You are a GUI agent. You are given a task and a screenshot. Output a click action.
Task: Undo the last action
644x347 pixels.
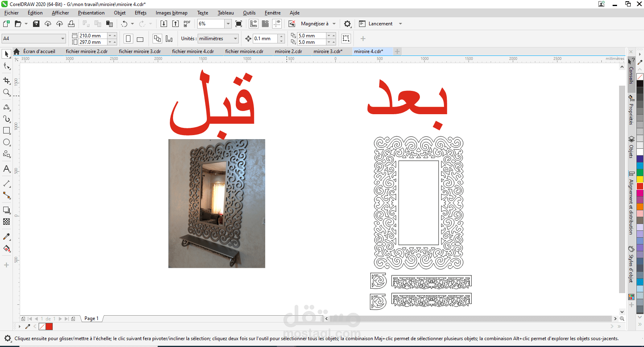pos(124,24)
